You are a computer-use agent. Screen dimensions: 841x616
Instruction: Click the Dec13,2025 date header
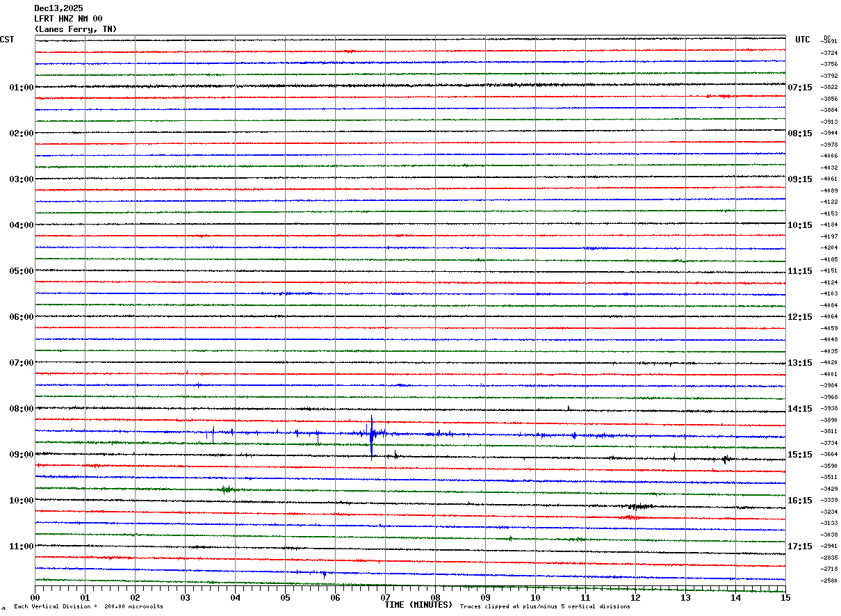58,8
